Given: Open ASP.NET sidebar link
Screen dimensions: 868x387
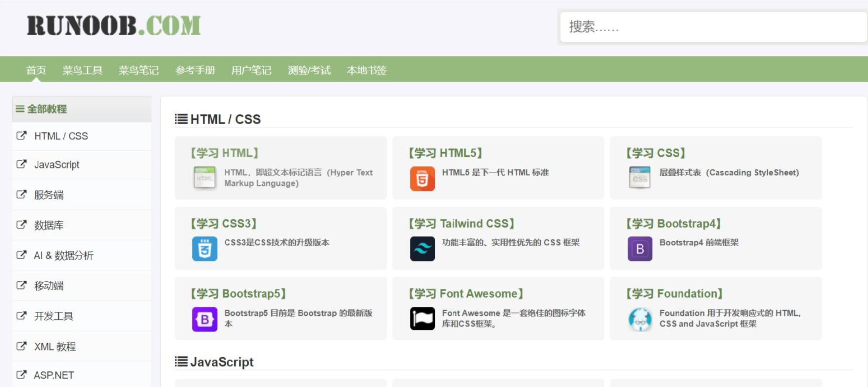Looking at the screenshot, I should [x=54, y=375].
